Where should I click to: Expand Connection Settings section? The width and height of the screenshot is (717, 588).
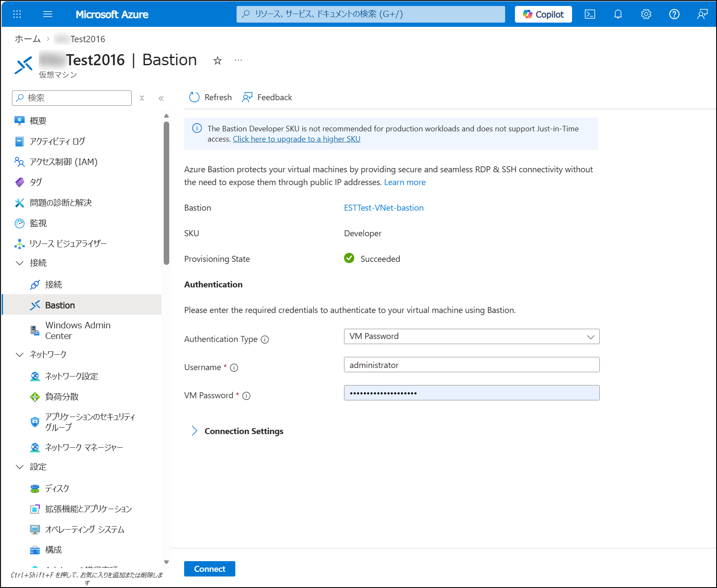[238, 431]
